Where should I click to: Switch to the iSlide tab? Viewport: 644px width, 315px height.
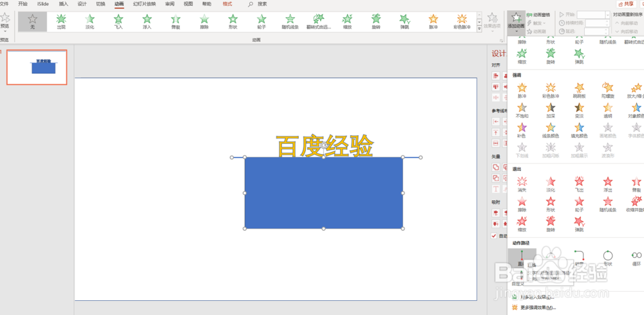point(43,4)
